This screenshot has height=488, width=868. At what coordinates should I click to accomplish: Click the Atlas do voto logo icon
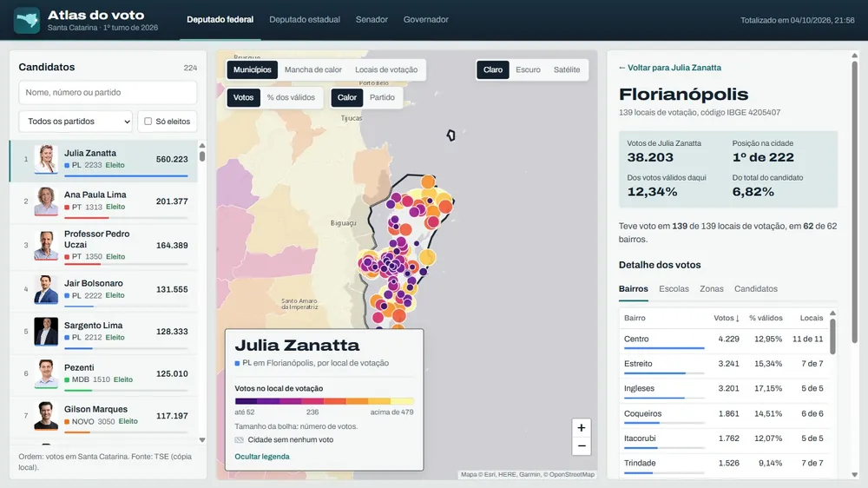coord(27,21)
